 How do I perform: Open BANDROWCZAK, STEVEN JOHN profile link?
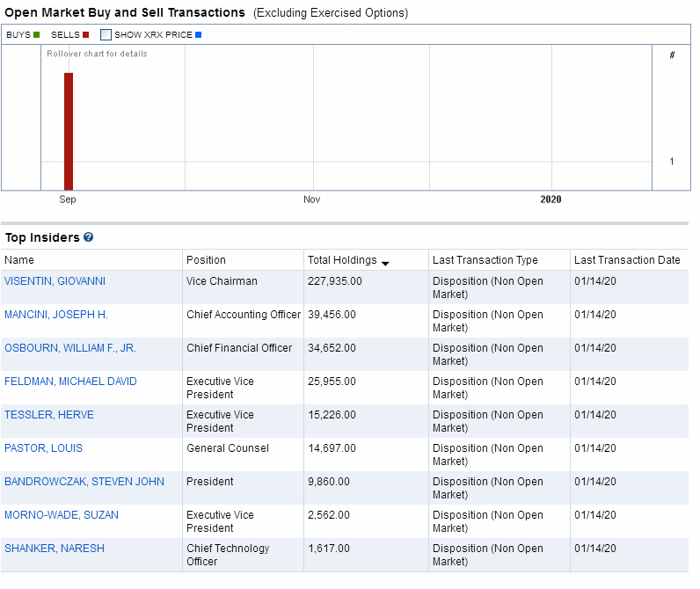click(84, 482)
